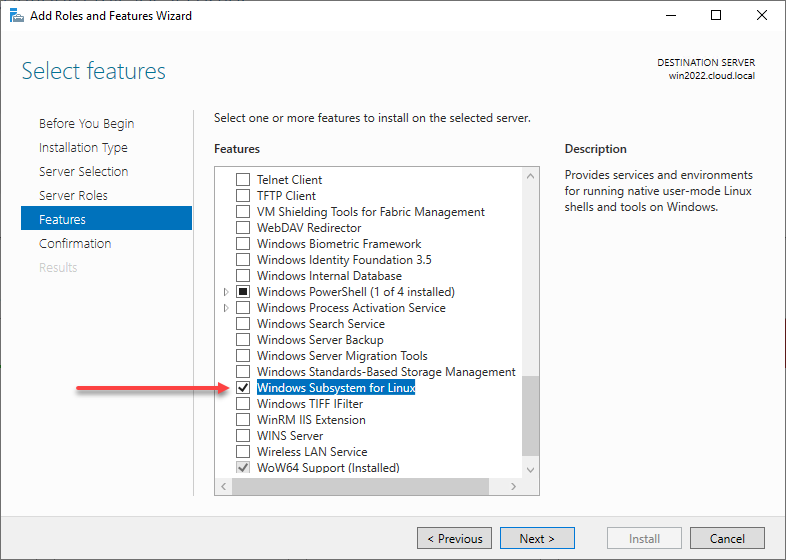This screenshot has width=786, height=560.
Task: Check the Windows Server Backup box
Action: pos(243,339)
